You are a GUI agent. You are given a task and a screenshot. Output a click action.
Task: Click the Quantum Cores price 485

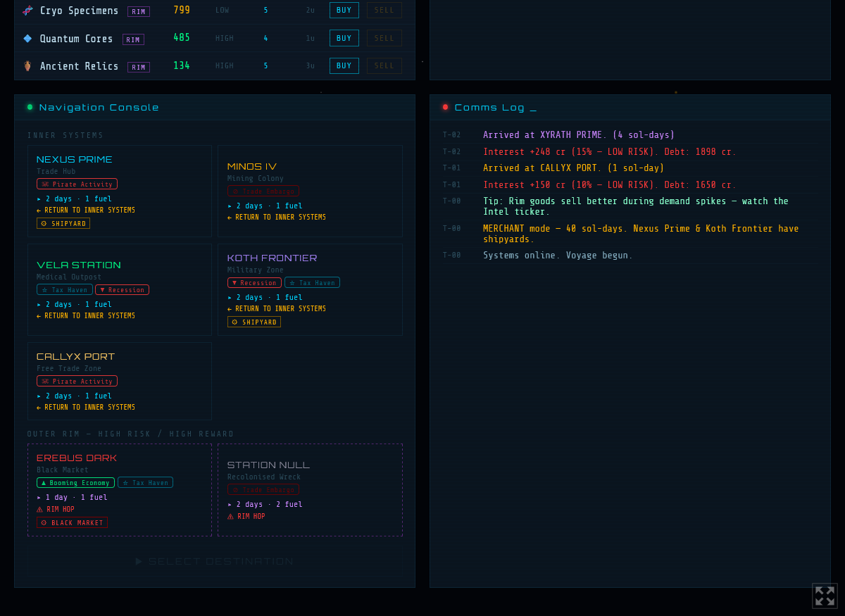pos(182,38)
